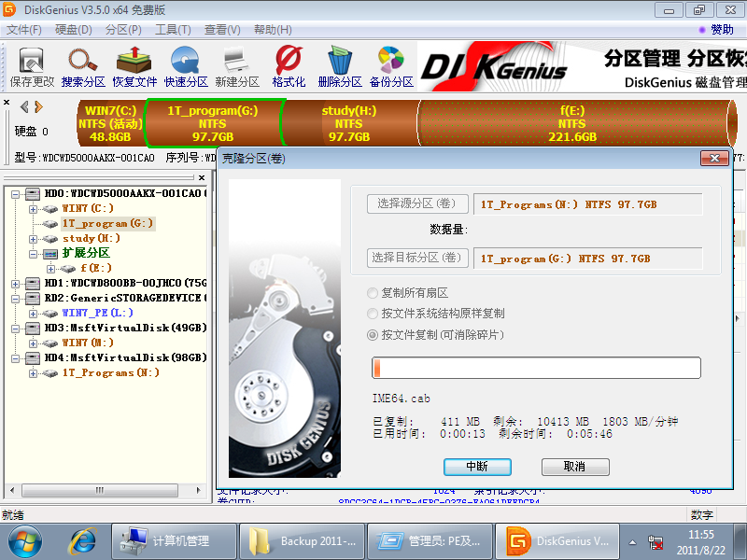
Task: Click the DiskGenius title bar app icon
Action: pyautogui.click(x=9, y=9)
